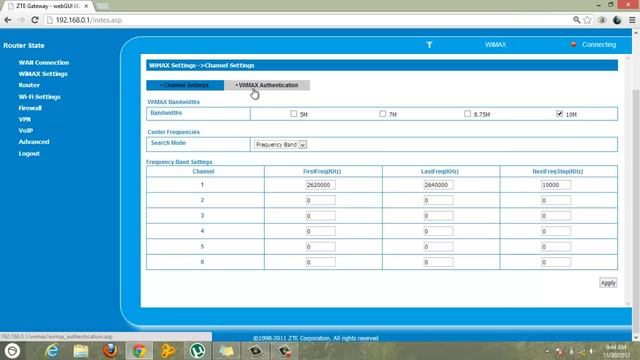This screenshot has width=640, height=360.
Task: Click the Connecting status text
Action: (599, 44)
